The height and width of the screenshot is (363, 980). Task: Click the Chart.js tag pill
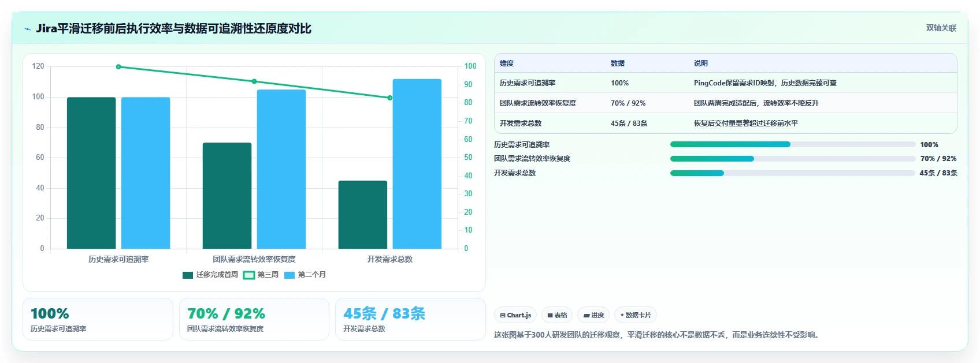[515, 315]
